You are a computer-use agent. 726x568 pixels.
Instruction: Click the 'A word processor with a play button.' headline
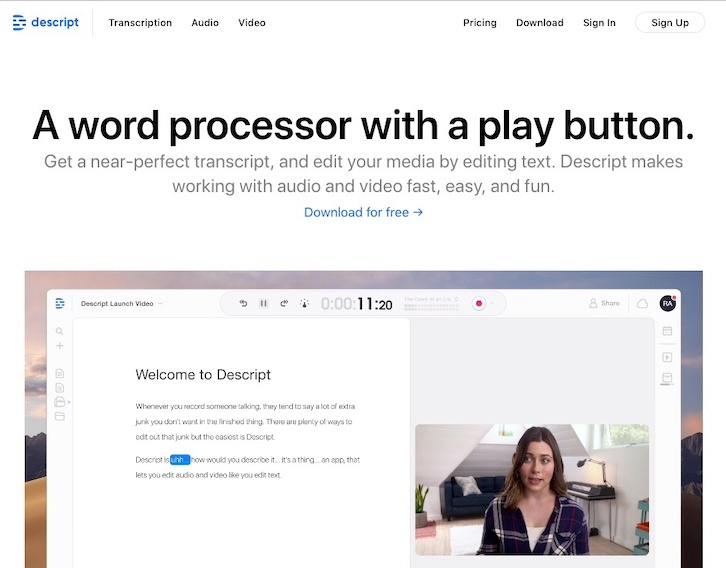pyautogui.click(x=363, y=126)
